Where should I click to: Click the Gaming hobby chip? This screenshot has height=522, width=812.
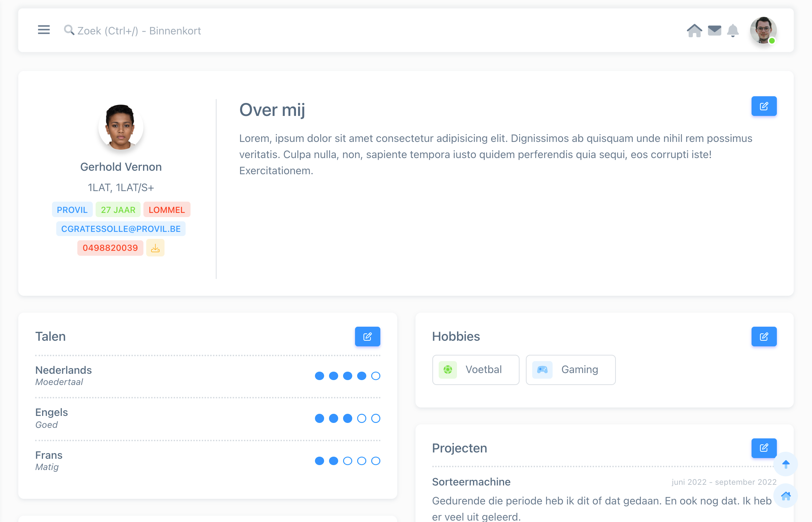571,370
